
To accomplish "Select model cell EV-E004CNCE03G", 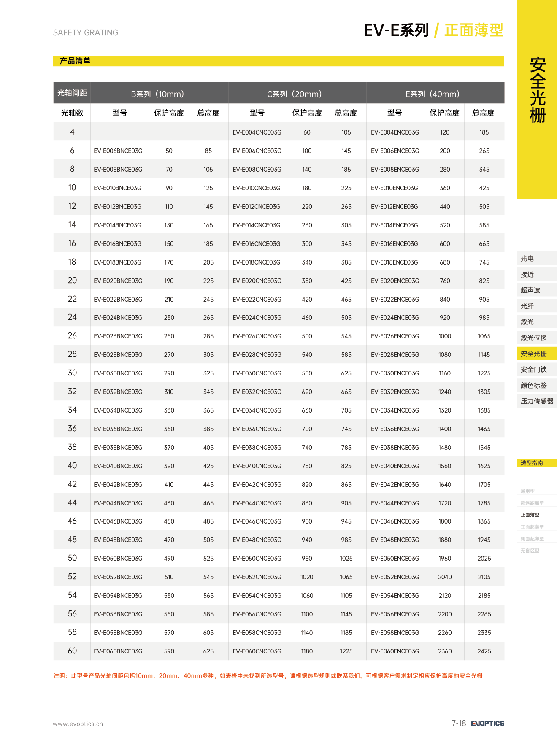I will [x=257, y=132].
